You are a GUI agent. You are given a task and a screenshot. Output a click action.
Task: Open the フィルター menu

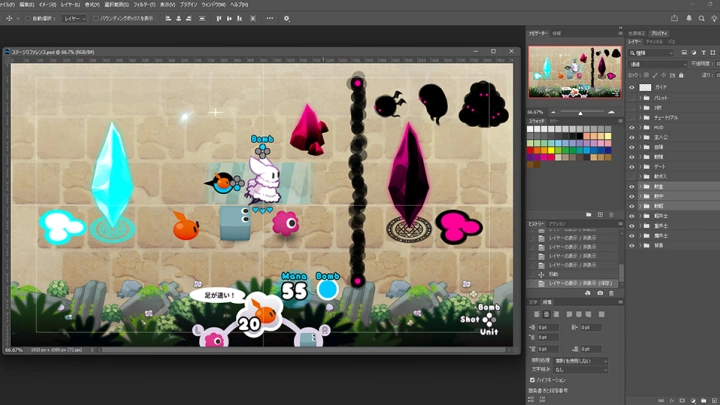click(x=144, y=5)
